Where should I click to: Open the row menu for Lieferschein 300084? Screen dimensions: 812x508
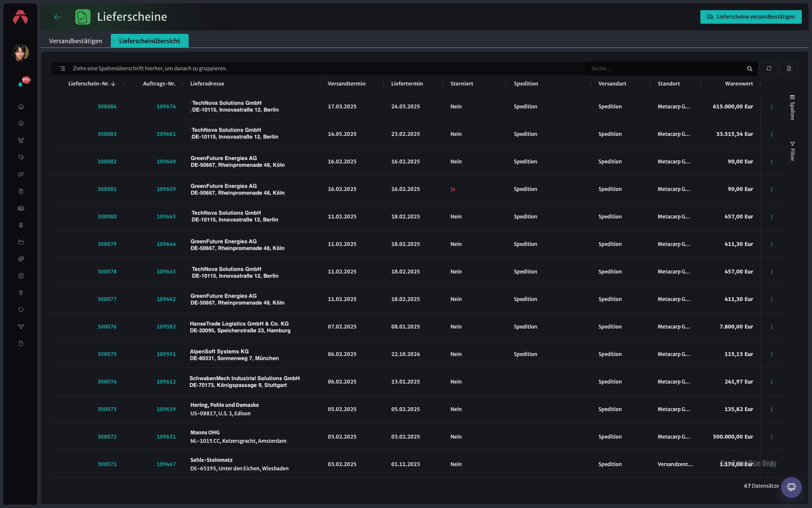[x=771, y=107]
